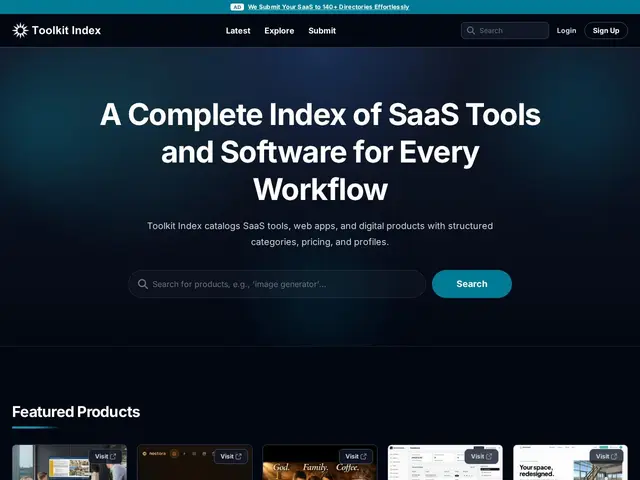The width and height of the screenshot is (640, 480).
Task: Click the magnifier icon in main search bar
Action: (142, 284)
